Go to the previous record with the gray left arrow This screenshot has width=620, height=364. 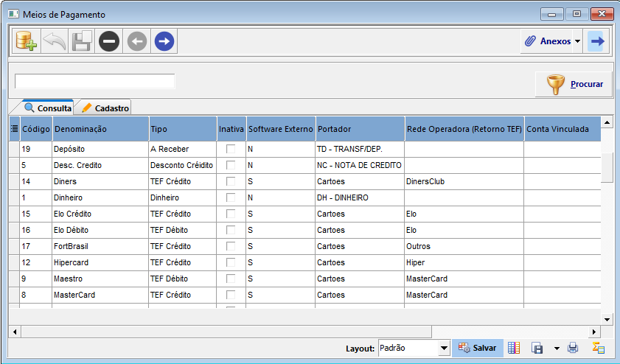click(137, 41)
